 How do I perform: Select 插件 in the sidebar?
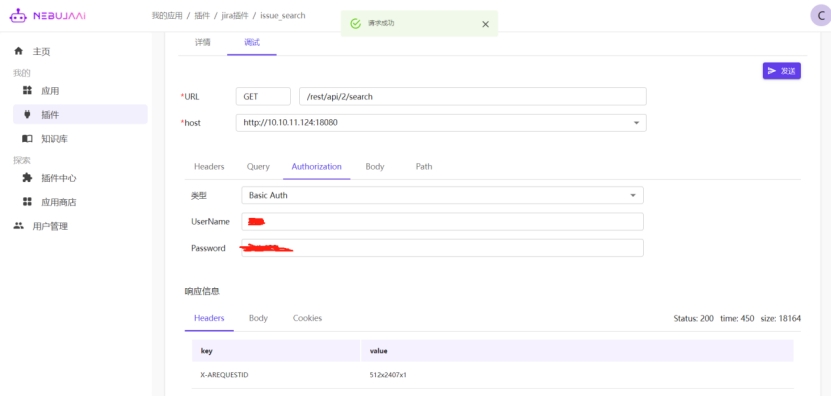pyautogui.click(x=80, y=114)
